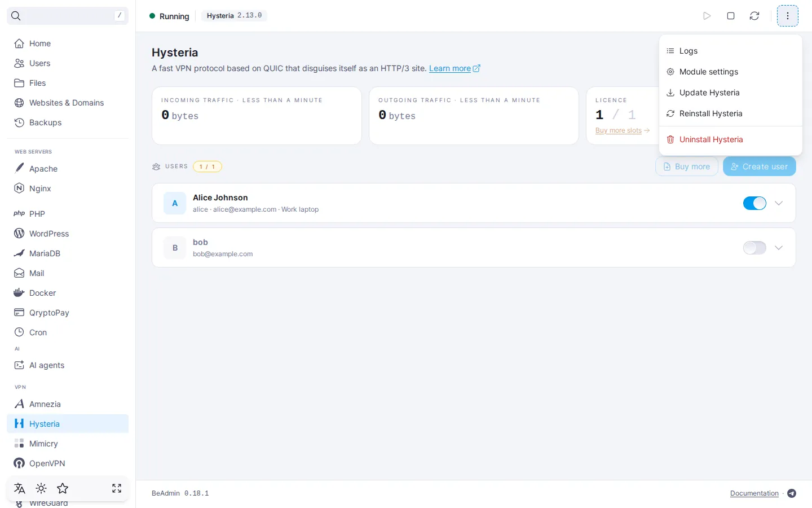
Task: Open Nginx web server page
Action: 68,189
